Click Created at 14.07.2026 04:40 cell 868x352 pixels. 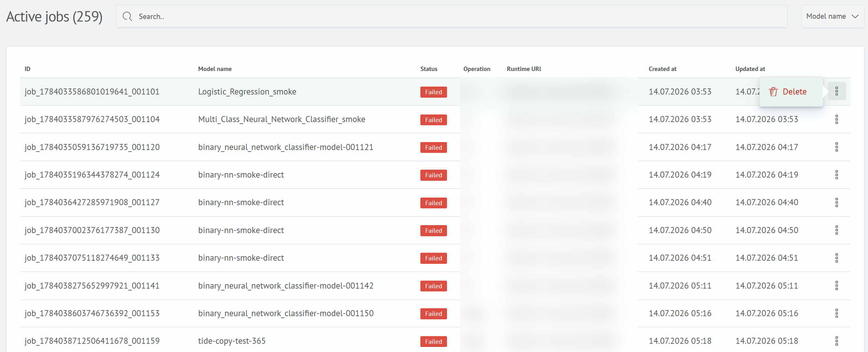tap(680, 202)
